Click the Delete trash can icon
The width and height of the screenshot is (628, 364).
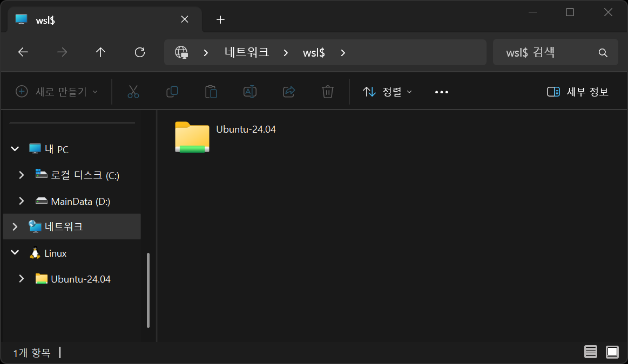tap(328, 92)
